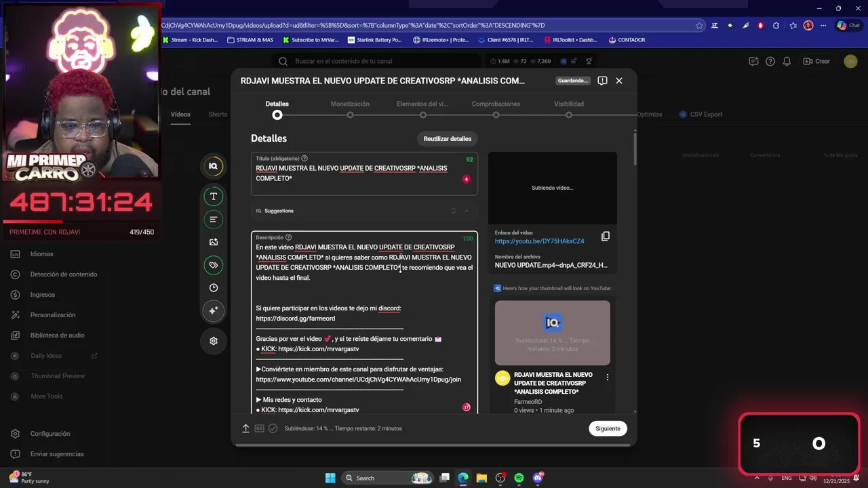Click the dialog vertical scrollbar

click(x=635, y=149)
